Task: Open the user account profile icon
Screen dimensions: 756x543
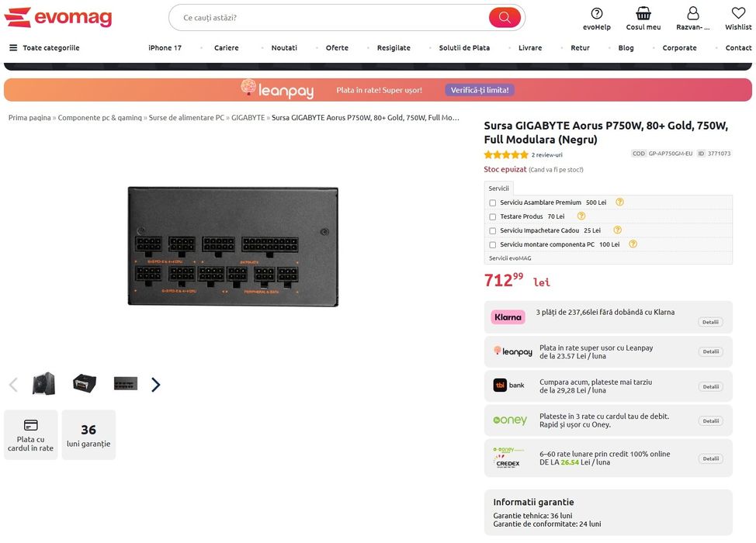Action: (693, 13)
